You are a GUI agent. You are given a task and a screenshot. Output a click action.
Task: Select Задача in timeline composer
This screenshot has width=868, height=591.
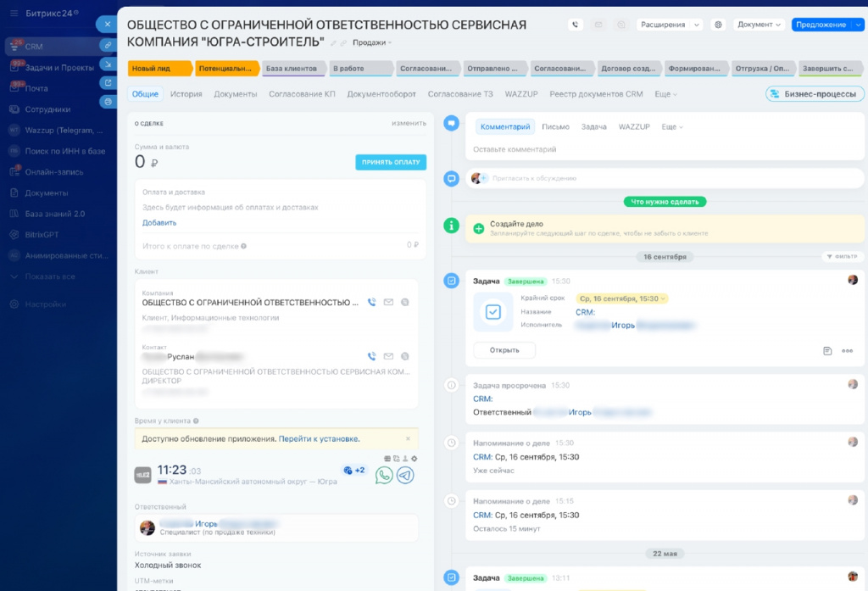(x=593, y=127)
